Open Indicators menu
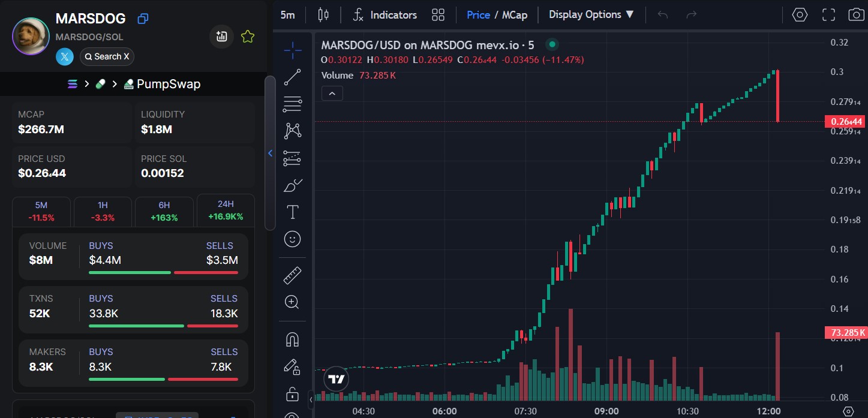 tap(385, 14)
